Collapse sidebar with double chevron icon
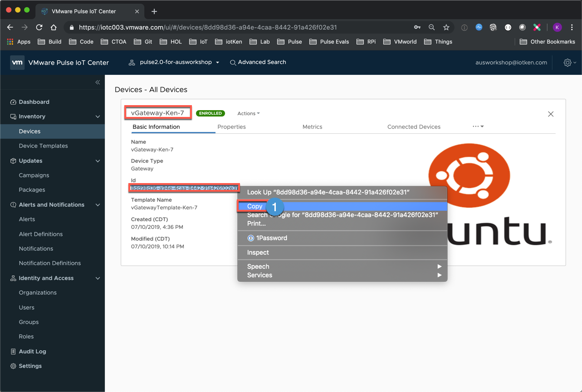Screen dimensions: 582x392 [98, 82]
